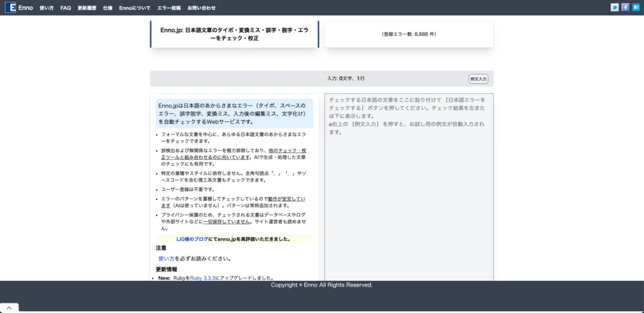The image size is (644, 313).
Task: Click inside the Japanese text input area
Action: [409, 189]
